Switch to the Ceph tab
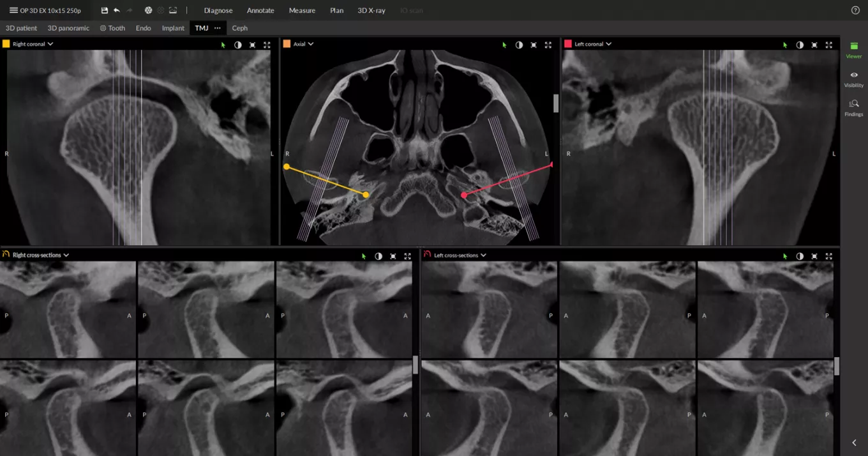Image resolution: width=868 pixels, height=456 pixels. pos(239,28)
